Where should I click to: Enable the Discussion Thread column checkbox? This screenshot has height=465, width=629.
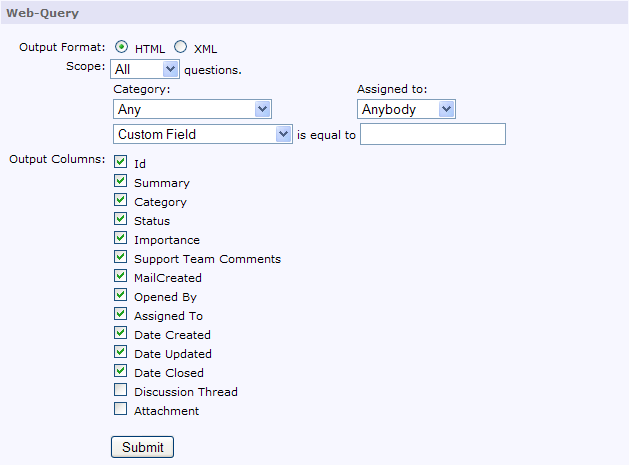pos(120,390)
